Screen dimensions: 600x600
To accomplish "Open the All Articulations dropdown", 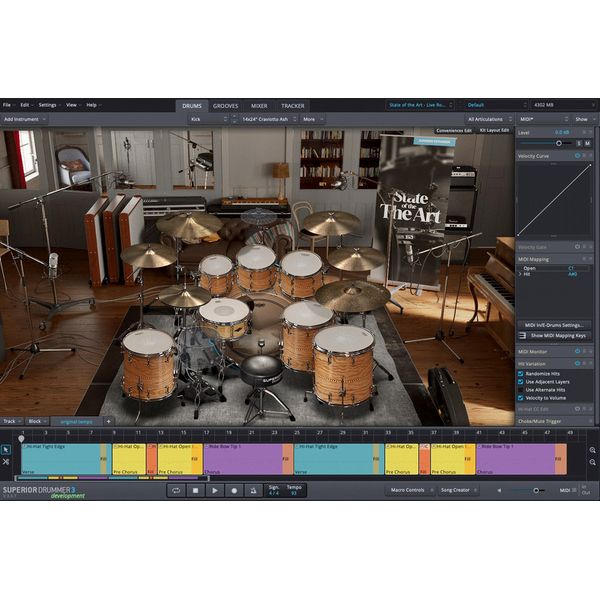I will [489, 119].
